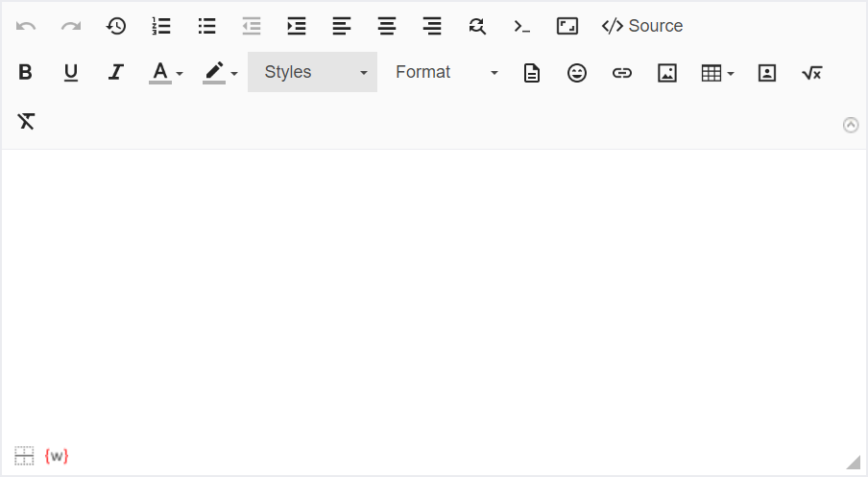Click the Source code view button

[x=642, y=26]
